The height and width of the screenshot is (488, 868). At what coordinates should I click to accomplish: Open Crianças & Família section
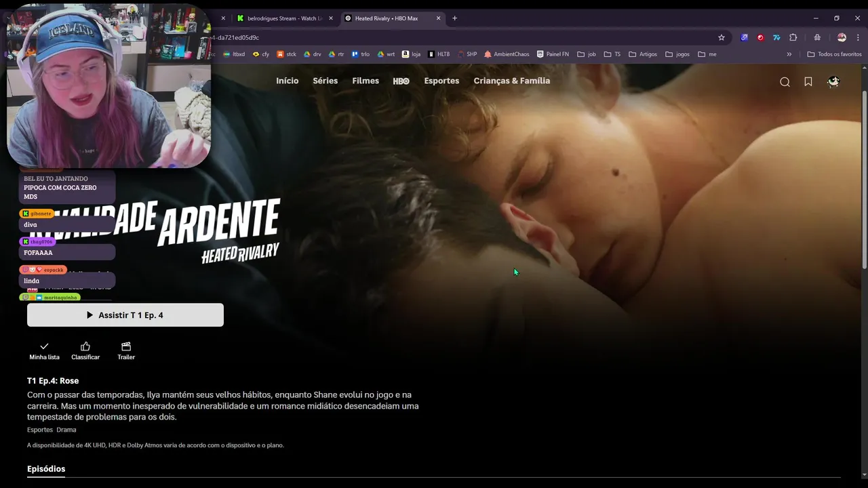pyautogui.click(x=512, y=81)
